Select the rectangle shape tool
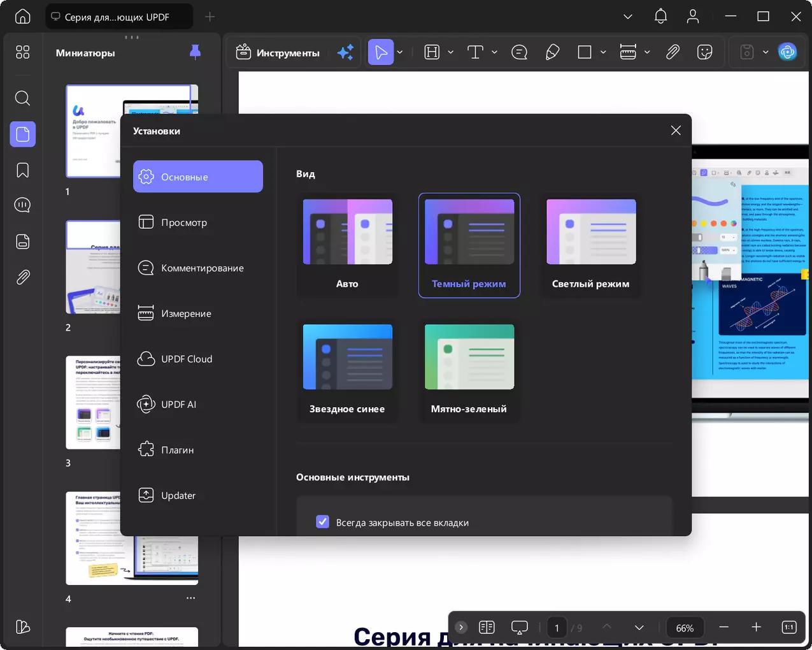The image size is (812, 650). point(585,52)
